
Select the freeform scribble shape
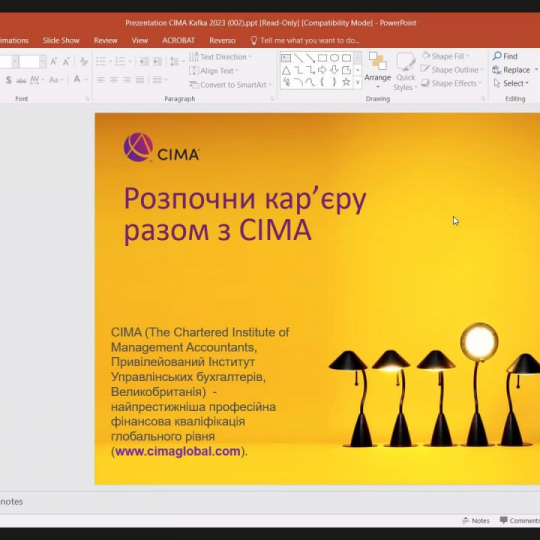pos(286,82)
